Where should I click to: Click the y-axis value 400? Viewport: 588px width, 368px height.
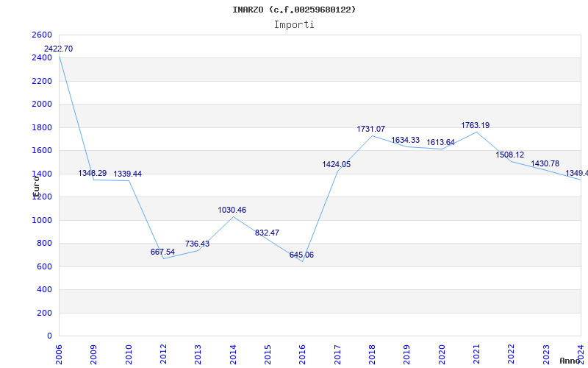click(x=44, y=289)
